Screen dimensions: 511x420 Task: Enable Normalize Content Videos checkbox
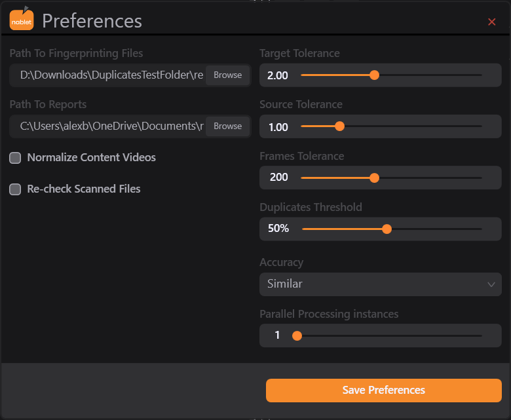(x=15, y=158)
